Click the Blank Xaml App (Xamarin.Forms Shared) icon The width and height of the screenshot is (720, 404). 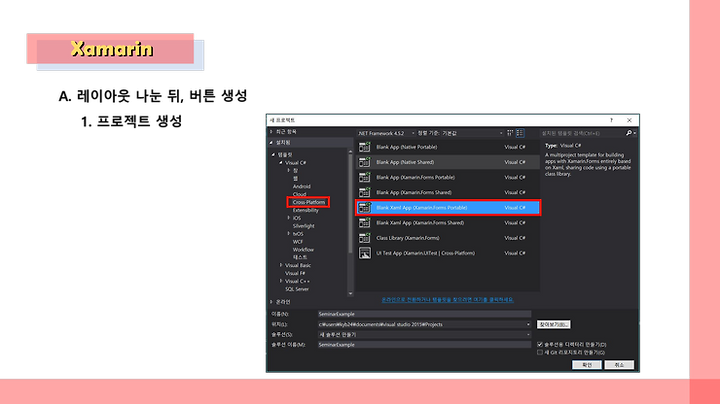click(x=365, y=223)
